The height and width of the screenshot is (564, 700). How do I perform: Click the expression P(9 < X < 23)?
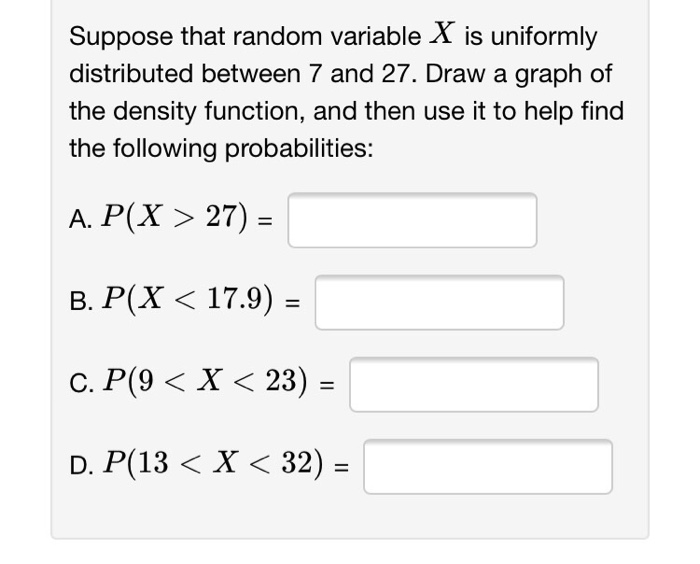(205, 381)
